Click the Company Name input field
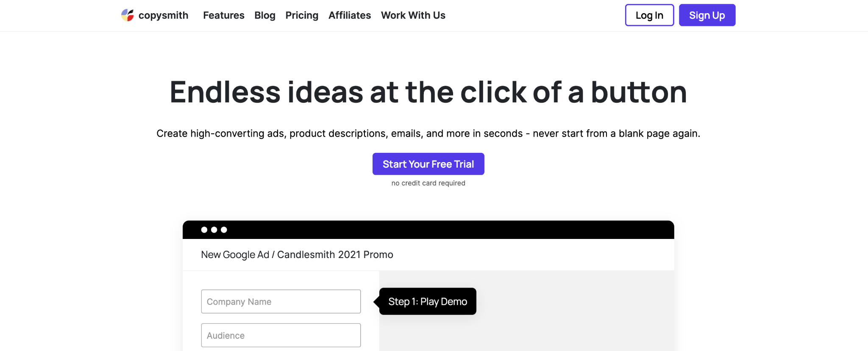Image resolution: width=868 pixels, height=351 pixels. click(x=281, y=301)
